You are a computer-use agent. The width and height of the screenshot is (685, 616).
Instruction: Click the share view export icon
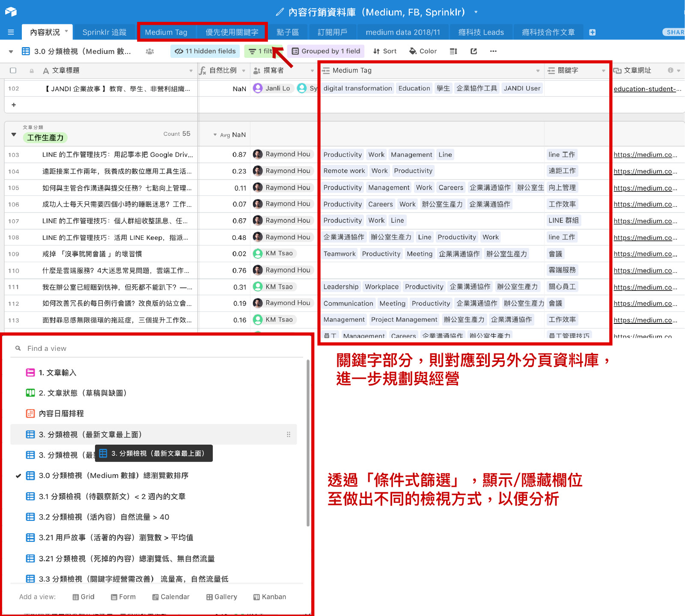[474, 51]
